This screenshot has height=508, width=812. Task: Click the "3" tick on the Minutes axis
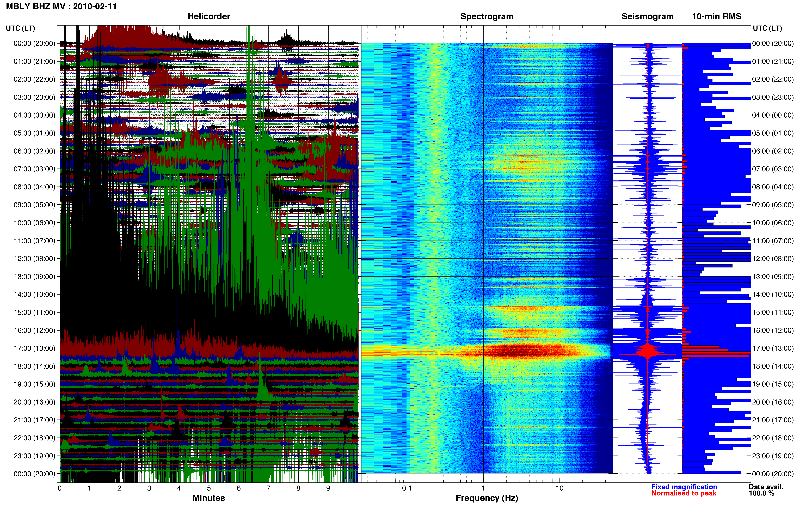[x=149, y=488]
